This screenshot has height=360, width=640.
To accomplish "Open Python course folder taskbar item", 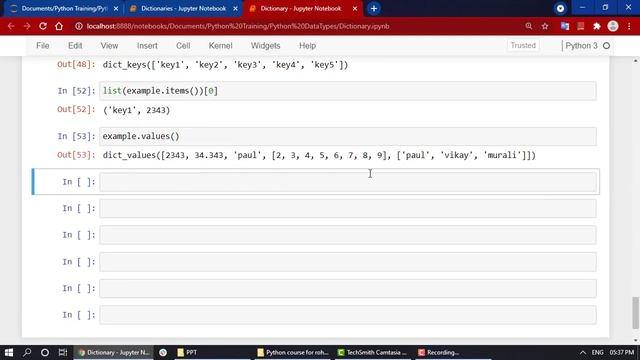I will click(293, 352).
